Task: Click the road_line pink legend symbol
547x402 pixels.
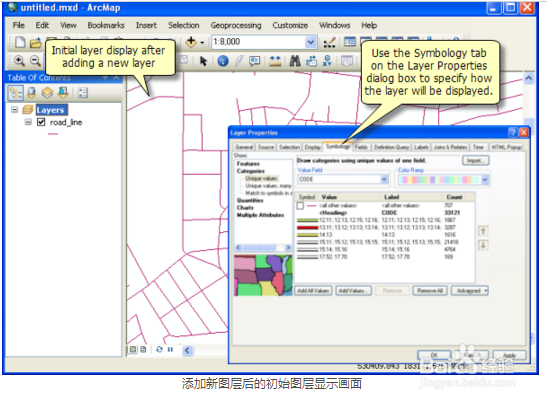Action: click(x=53, y=134)
